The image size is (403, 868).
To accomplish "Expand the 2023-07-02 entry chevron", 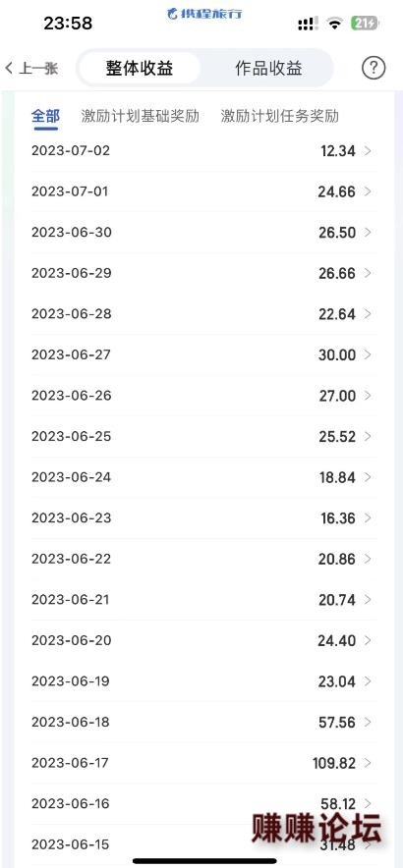I will pyautogui.click(x=368, y=150).
